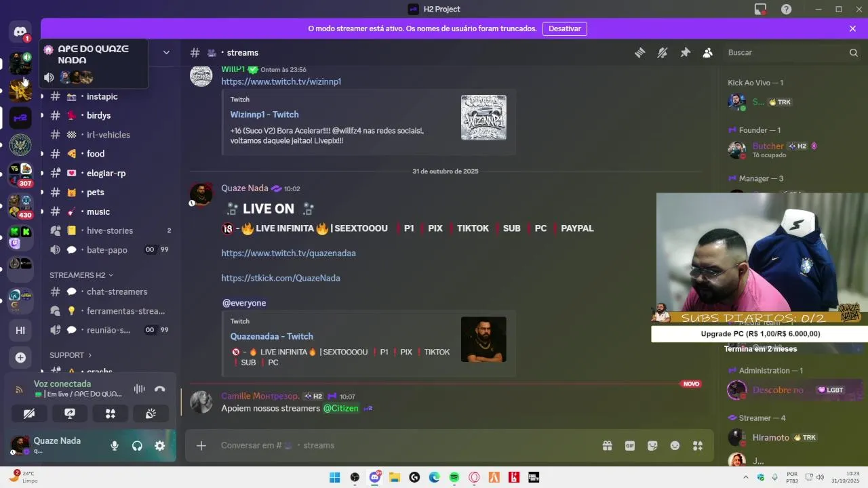Open the emoji picker
Viewport: 868px width, 488px height.
(x=675, y=445)
